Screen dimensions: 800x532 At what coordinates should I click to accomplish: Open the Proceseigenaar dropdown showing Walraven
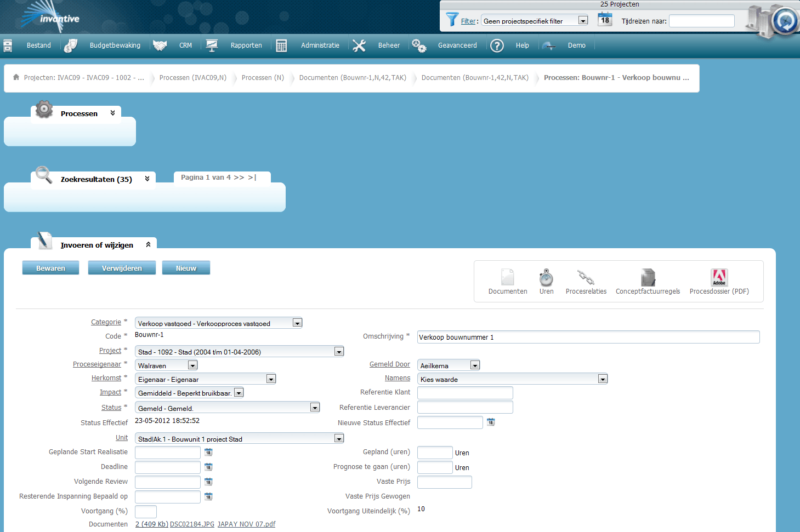(166, 365)
